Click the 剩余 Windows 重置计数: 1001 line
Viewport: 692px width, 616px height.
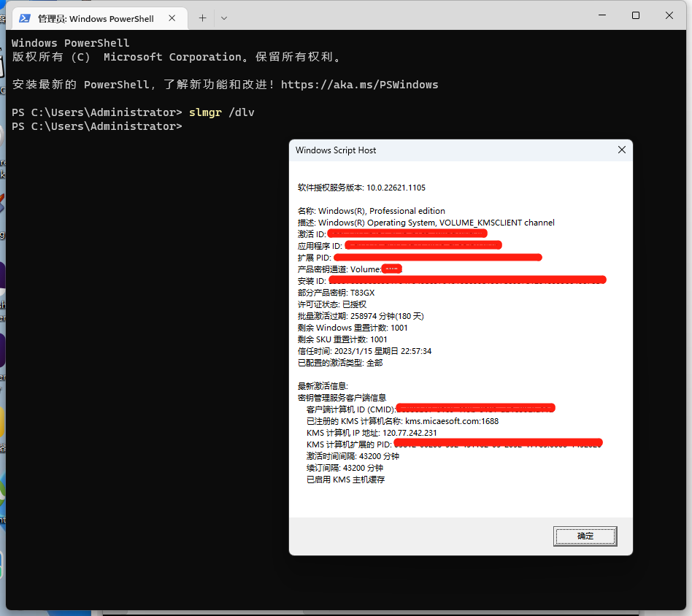[x=353, y=328]
